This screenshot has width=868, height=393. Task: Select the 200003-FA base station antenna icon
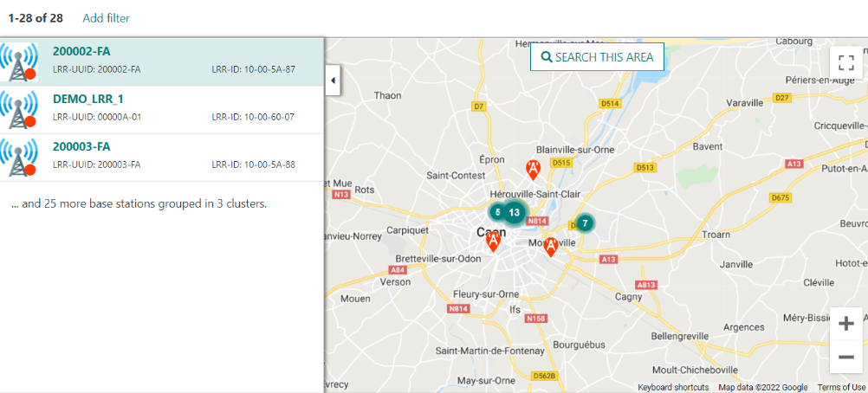[18, 157]
